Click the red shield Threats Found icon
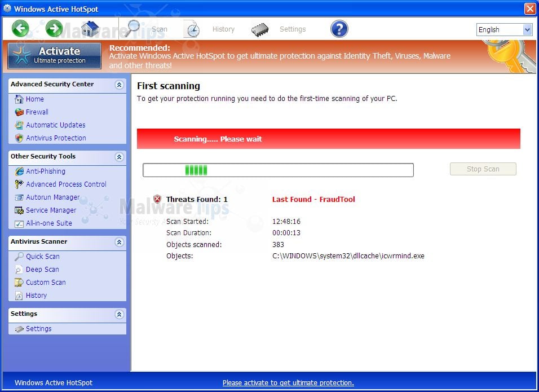This screenshot has width=539, height=392. click(x=157, y=199)
